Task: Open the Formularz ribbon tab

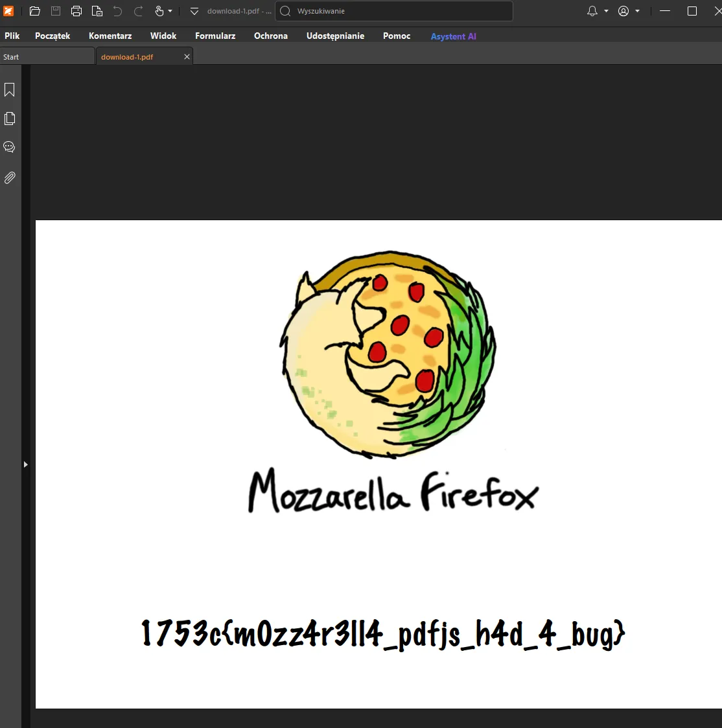Action: click(215, 36)
